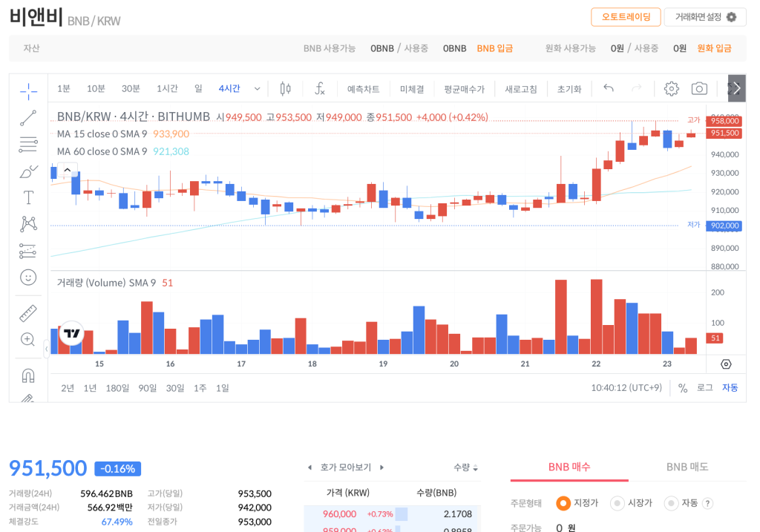The image size is (760, 532).
Task: Take a chart snapshot with camera icon
Action: coord(699,89)
